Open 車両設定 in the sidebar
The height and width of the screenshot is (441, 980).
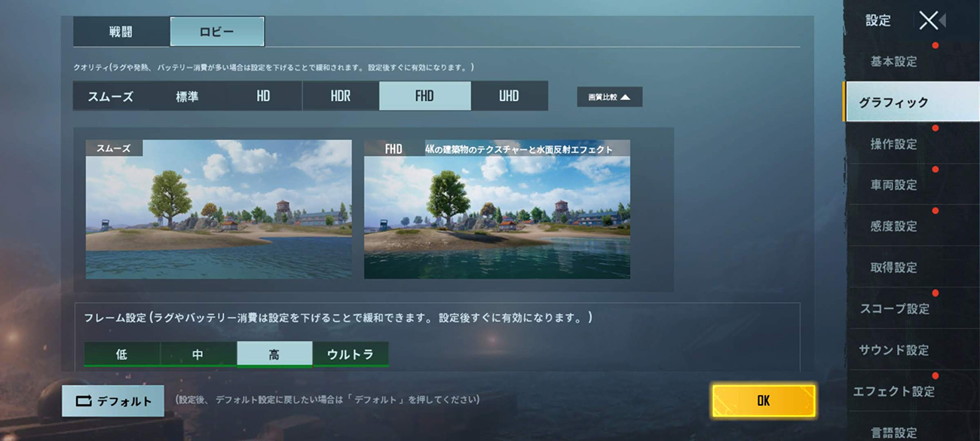[x=893, y=185]
